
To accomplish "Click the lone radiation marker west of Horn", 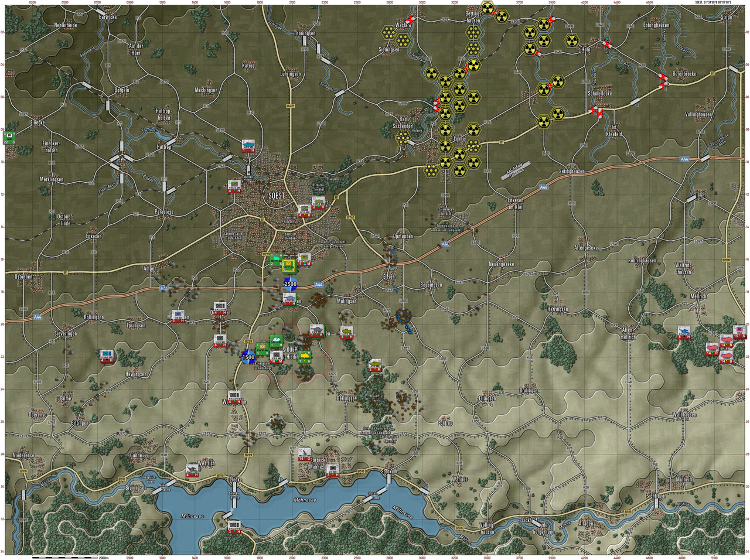I will coord(572,40).
